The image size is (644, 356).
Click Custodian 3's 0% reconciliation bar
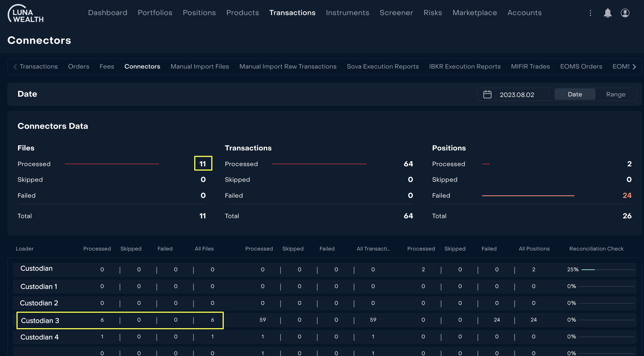click(x=606, y=320)
